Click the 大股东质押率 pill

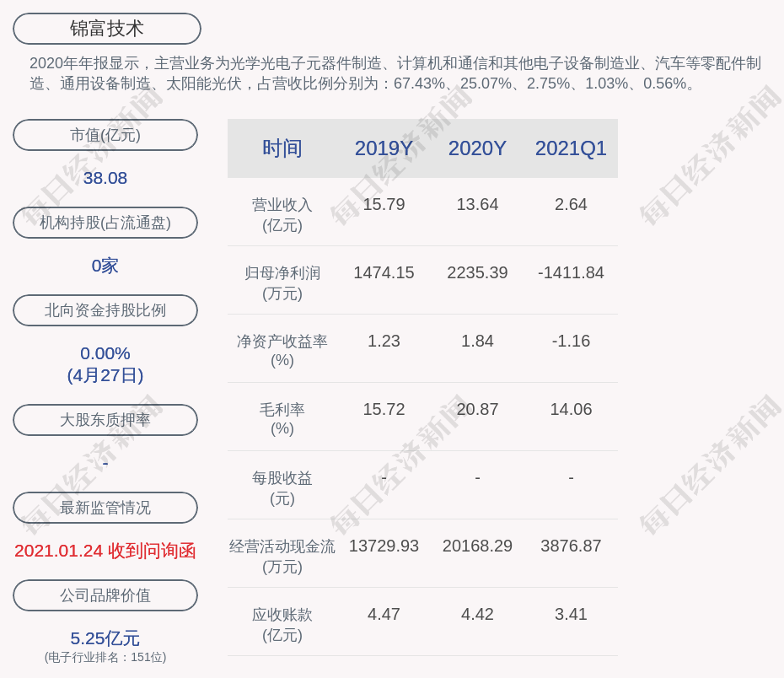tap(105, 419)
